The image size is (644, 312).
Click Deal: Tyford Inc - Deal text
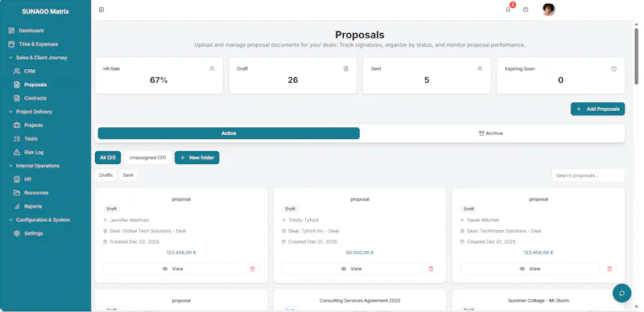313,231
